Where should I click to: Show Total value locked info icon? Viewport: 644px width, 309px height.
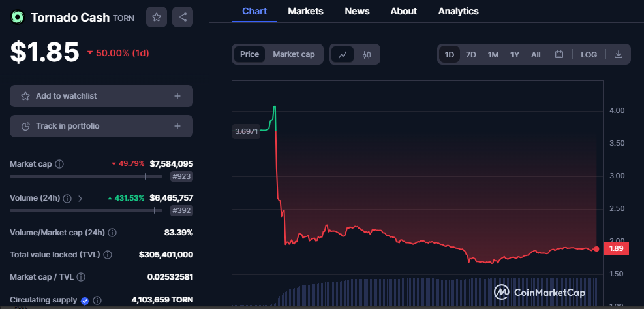(108, 255)
